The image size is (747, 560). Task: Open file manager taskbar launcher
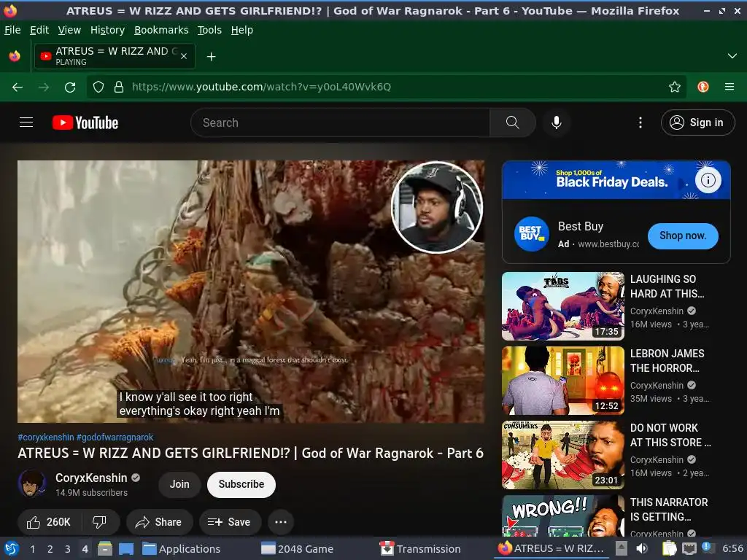pos(105,548)
